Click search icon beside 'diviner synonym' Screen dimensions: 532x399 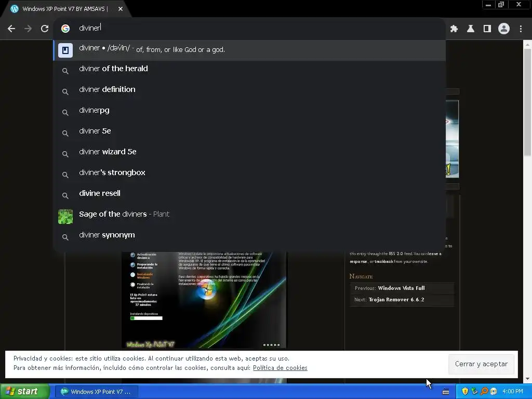[65, 237]
